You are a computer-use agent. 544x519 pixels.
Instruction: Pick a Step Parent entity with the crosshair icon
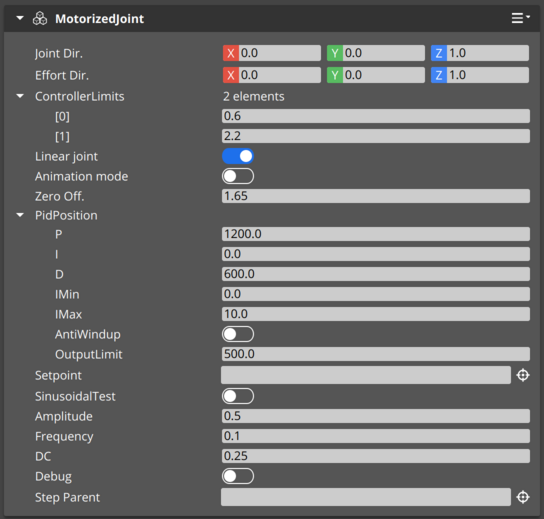523,497
